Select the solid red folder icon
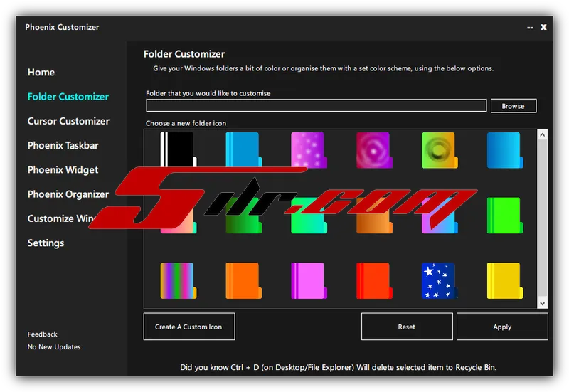The height and width of the screenshot is (392, 569). point(374,280)
